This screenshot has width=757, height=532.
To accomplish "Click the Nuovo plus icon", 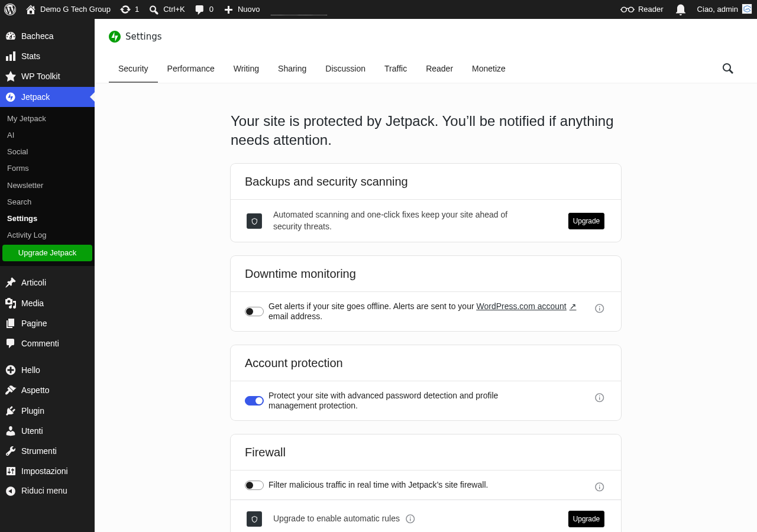I will (228, 9).
